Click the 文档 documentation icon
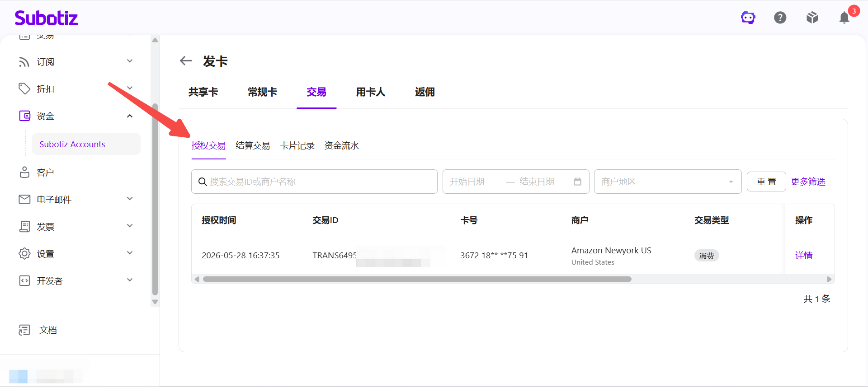Image resolution: width=868 pixels, height=387 pixels. click(x=24, y=330)
